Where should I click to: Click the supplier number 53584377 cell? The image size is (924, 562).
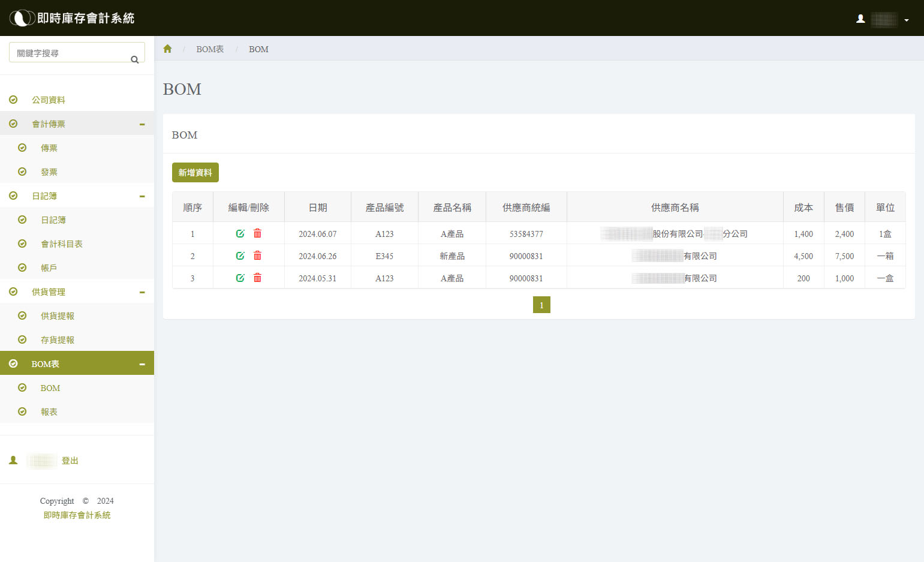click(526, 234)
